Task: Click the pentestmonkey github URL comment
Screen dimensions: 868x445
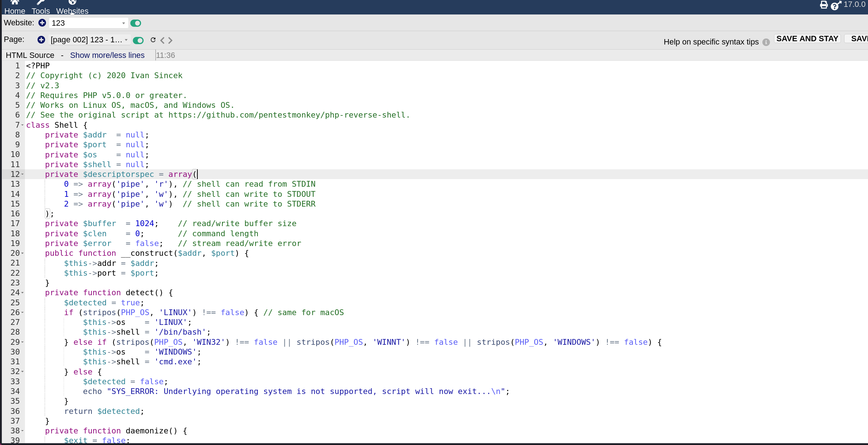Action: pyautogui.click(x=218, y=115)
